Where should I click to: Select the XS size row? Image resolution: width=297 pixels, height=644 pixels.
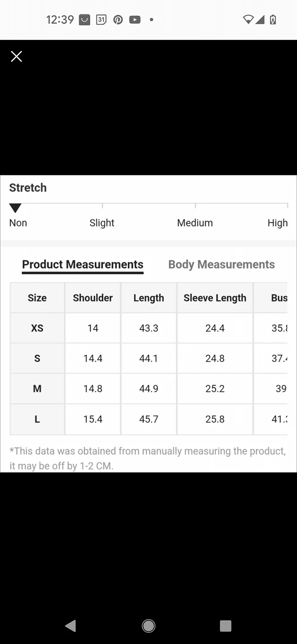[x=148, y=328]
